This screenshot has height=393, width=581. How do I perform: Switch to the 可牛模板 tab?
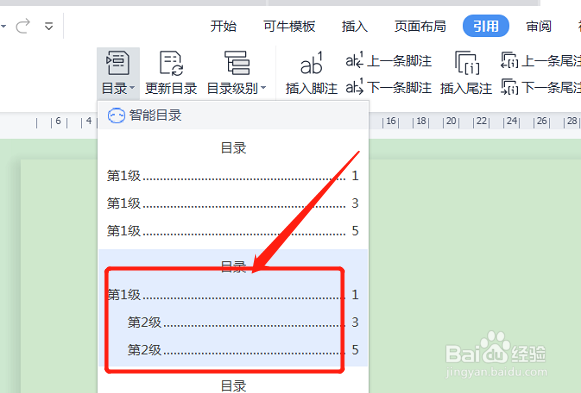pyautogui.click(x=289, y=26)
